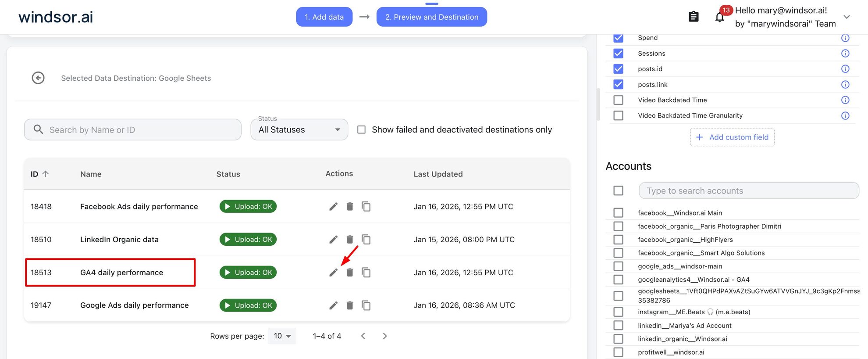Duplicate the GA4 daily performance destination

coord(366,273)
